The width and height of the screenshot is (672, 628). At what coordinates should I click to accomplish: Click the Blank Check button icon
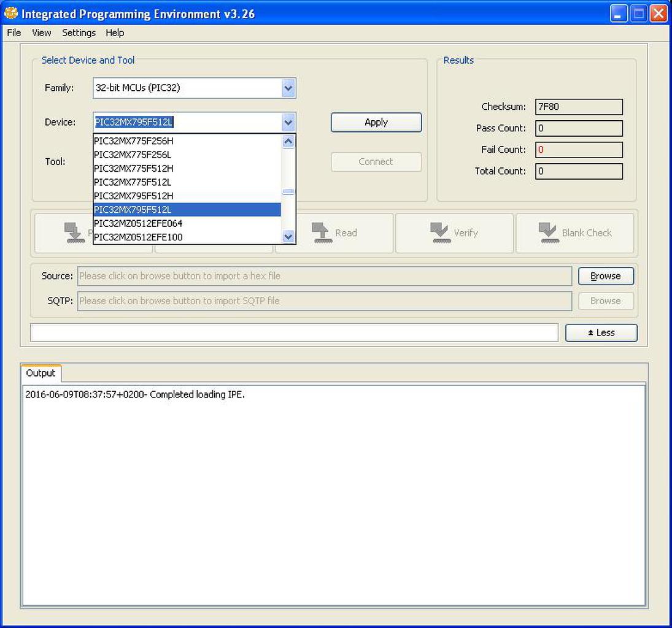click(x=548, y=232)
